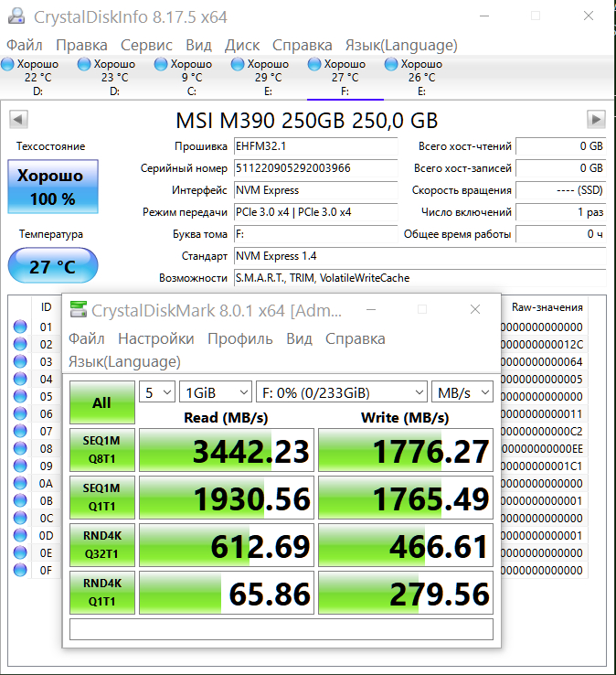Start all benchmarks with All button
The width and height of the screenshot is (616, 675).
click(x=102, y=402)
